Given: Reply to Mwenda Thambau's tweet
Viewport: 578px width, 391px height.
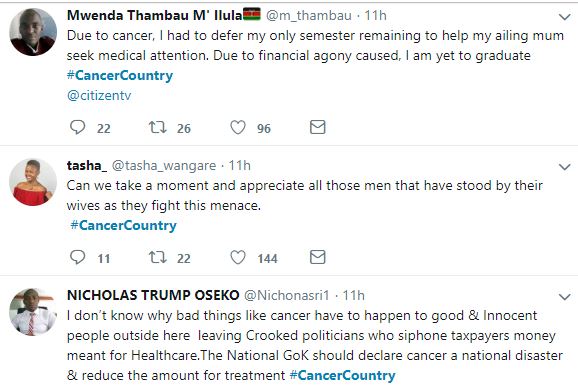Looking at the screenshot, I should (x=78, y=128).
